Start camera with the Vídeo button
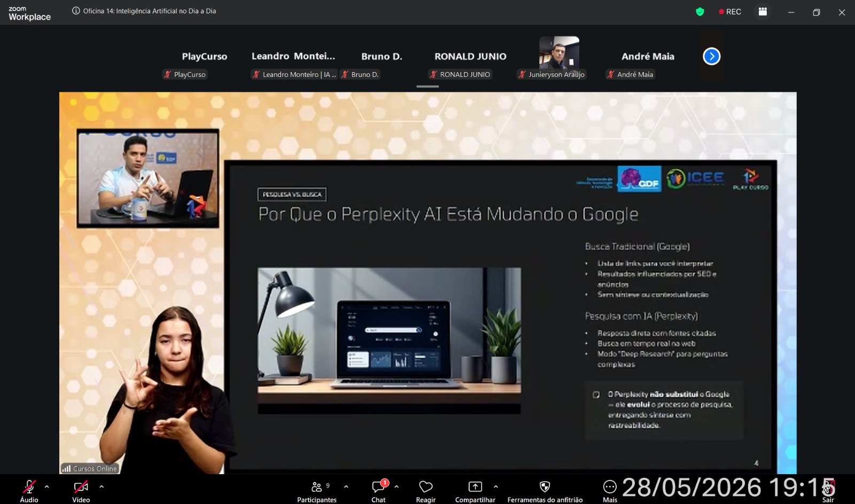Image resolution: width=855 pixels, height=504 pixels. coord(81,490)
